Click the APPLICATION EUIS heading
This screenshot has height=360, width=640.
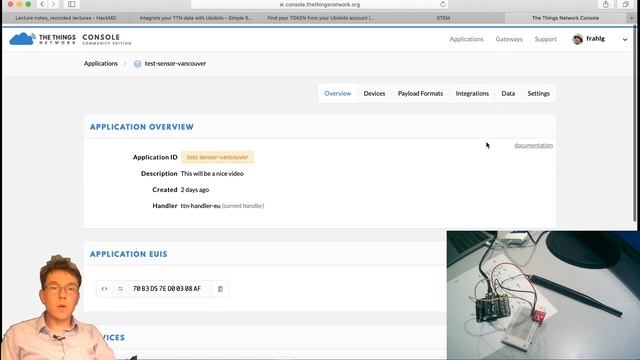(x=129, y=254)
